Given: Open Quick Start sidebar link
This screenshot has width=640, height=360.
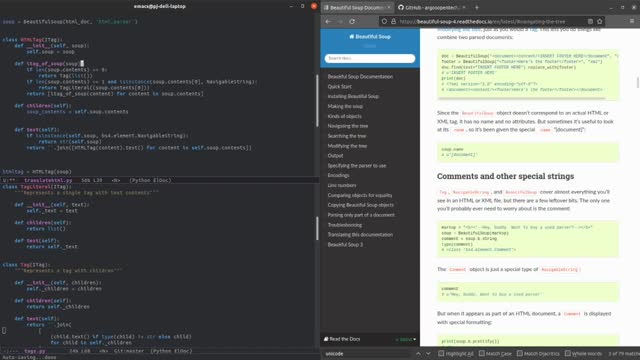Looking at the screenshot, I should [339, 87].
